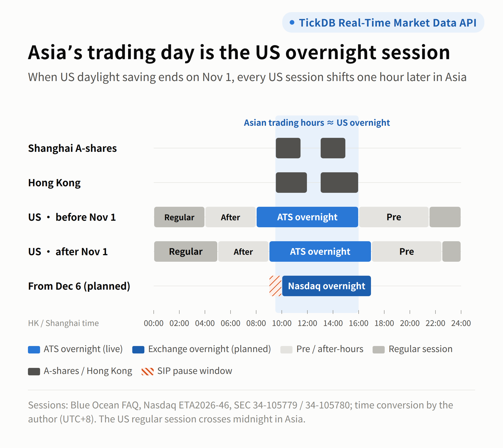The height and width of the screenshot is (448, 503).
Task: Click the striped SIP pause window legend icon
Action: coord(147,371)
